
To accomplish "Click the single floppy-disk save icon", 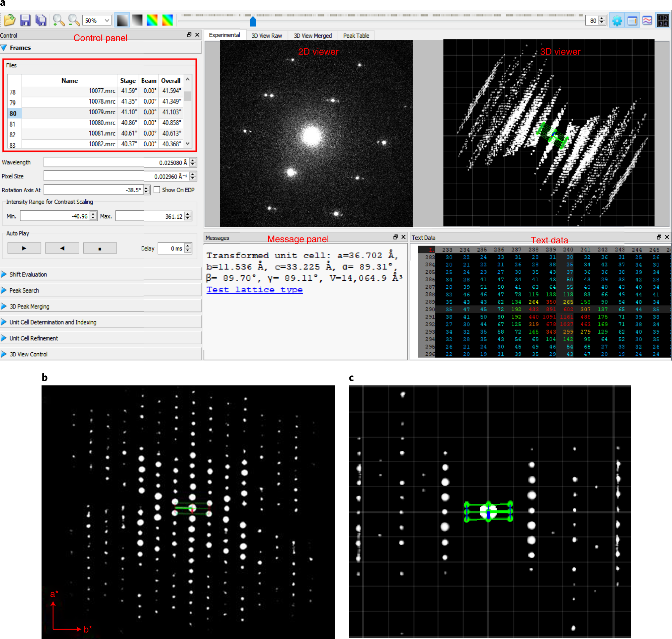I will click(x=25, y=20).
